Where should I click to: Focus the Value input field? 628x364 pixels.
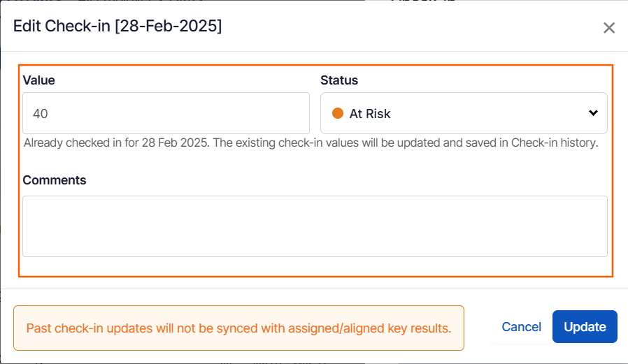pyautogui.click(x=166, y=113)
